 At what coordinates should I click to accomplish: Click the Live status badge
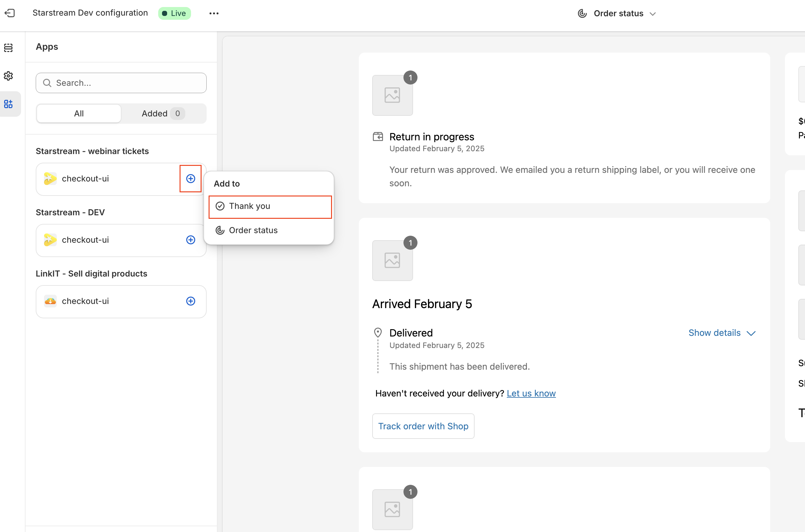(x=174, y=13)
